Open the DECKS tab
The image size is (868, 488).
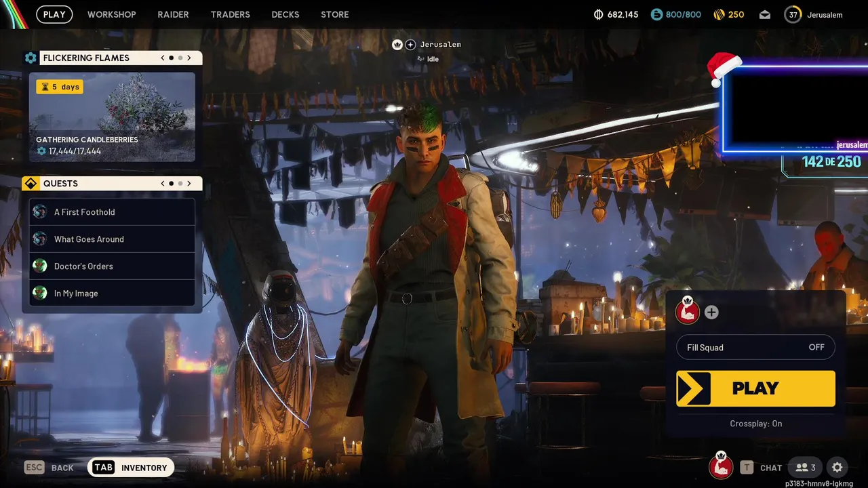click(285, 14)
